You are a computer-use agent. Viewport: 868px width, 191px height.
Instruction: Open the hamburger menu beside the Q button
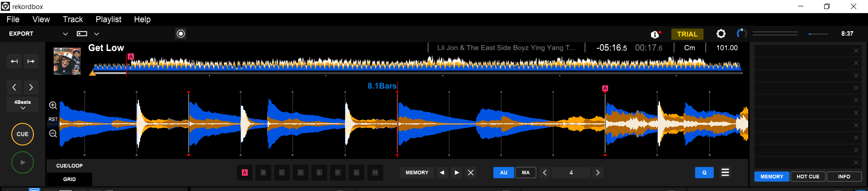(725, 172)
